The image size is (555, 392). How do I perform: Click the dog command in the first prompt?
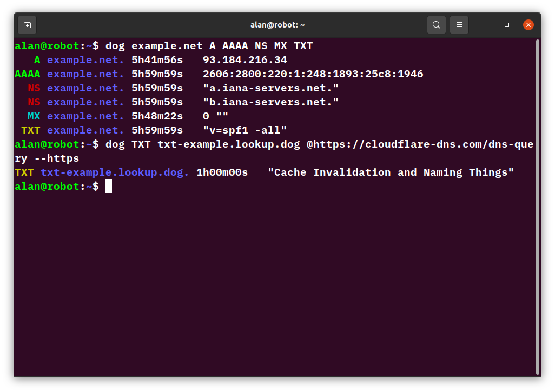pos(115,45)
